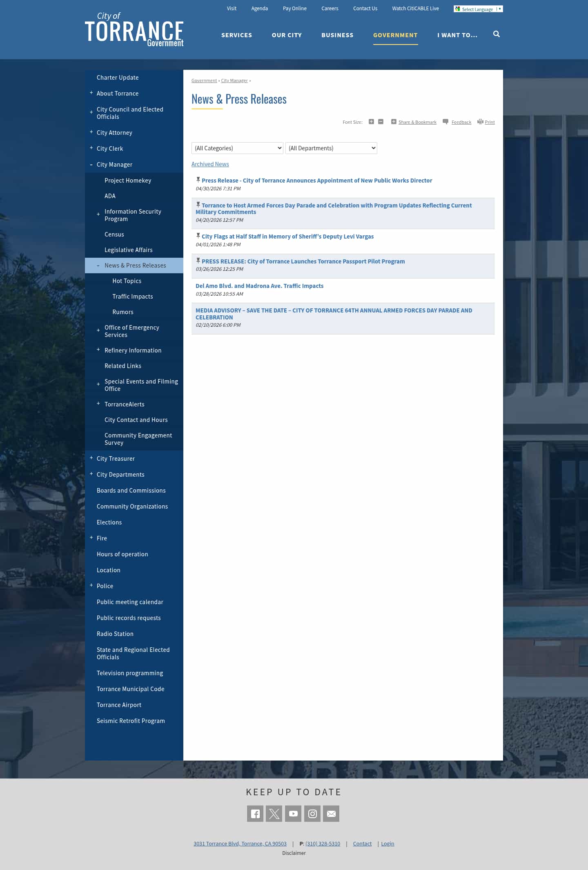Click the Print printer icon

(480, 122)
